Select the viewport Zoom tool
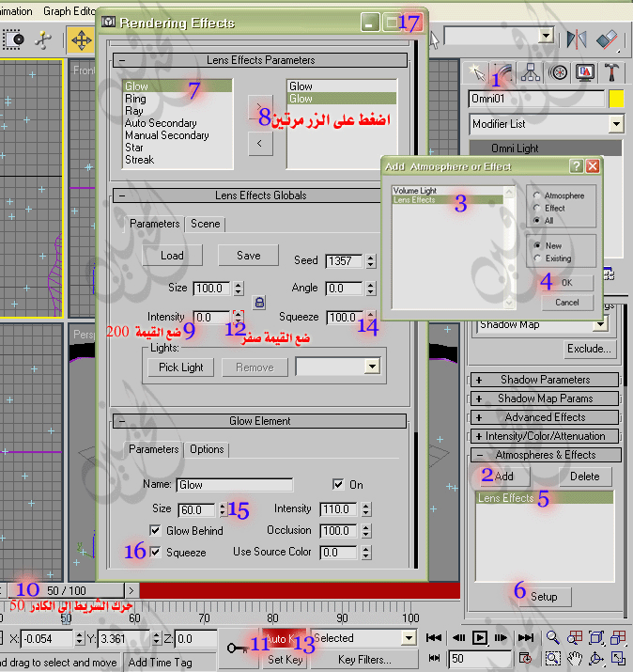This screenshot has width=633, height=672. tap(553, 638)
